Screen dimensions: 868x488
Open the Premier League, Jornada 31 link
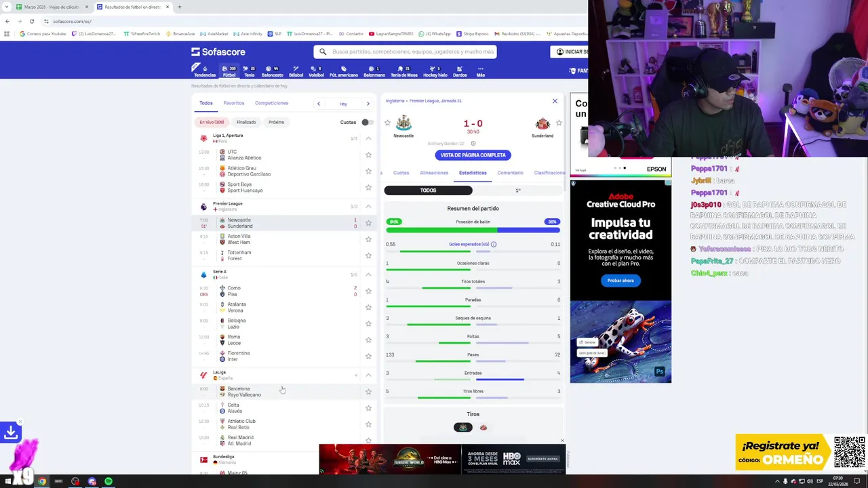point(436,101)
